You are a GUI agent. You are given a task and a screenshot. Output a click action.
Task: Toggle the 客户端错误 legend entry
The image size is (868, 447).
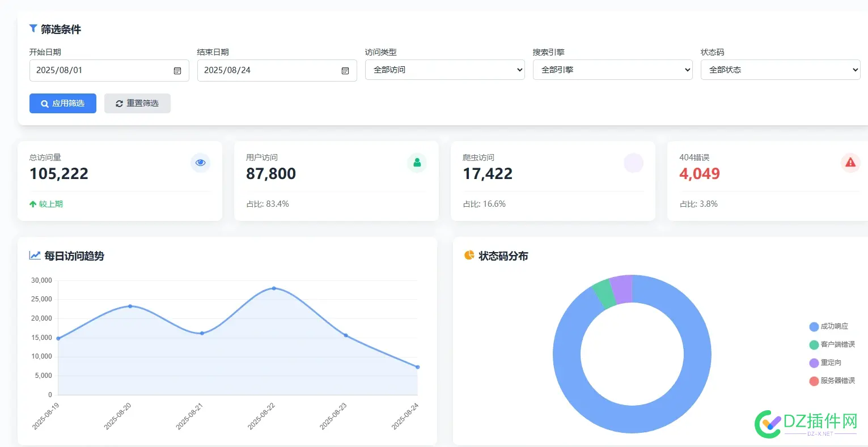[833, 344]
